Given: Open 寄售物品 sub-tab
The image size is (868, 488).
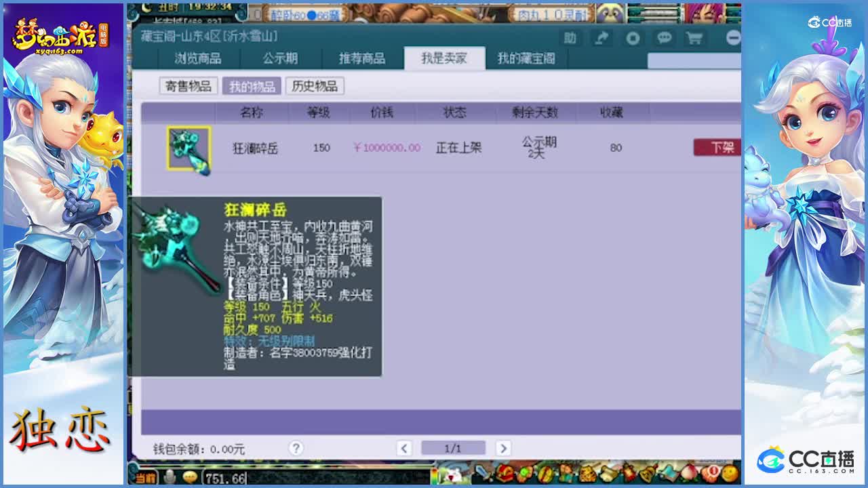Looking at the screenshot, I should (189, 86).
